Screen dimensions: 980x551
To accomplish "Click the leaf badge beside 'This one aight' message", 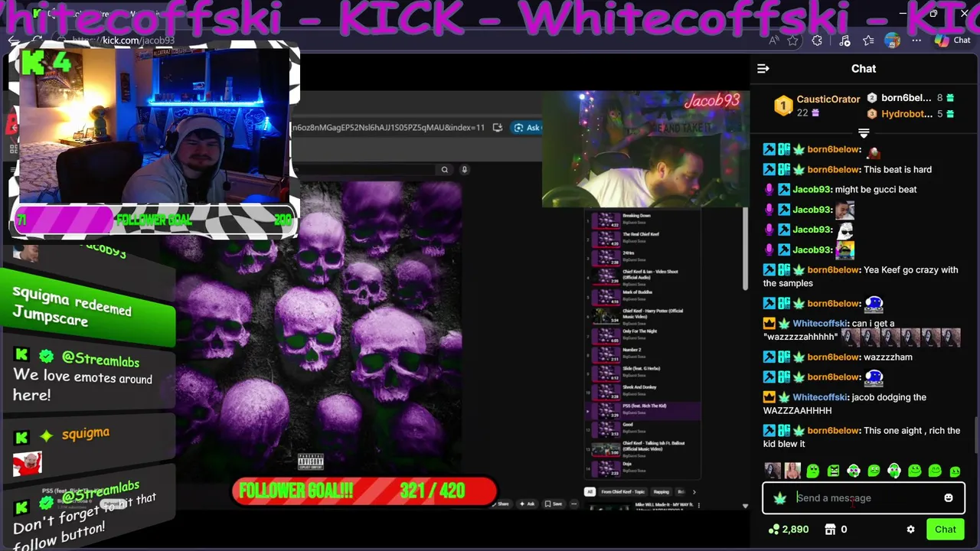I will click(x=799, y=431).
